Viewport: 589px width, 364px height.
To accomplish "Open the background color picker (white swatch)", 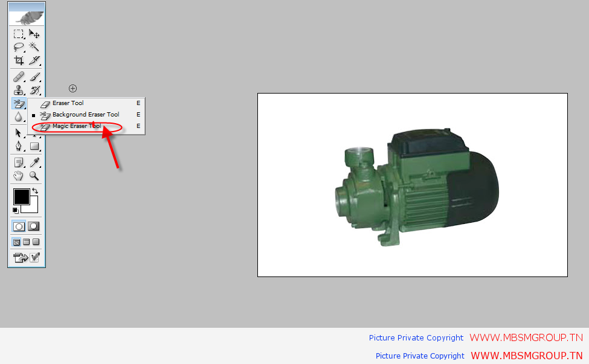I will (x=34, y=208).
